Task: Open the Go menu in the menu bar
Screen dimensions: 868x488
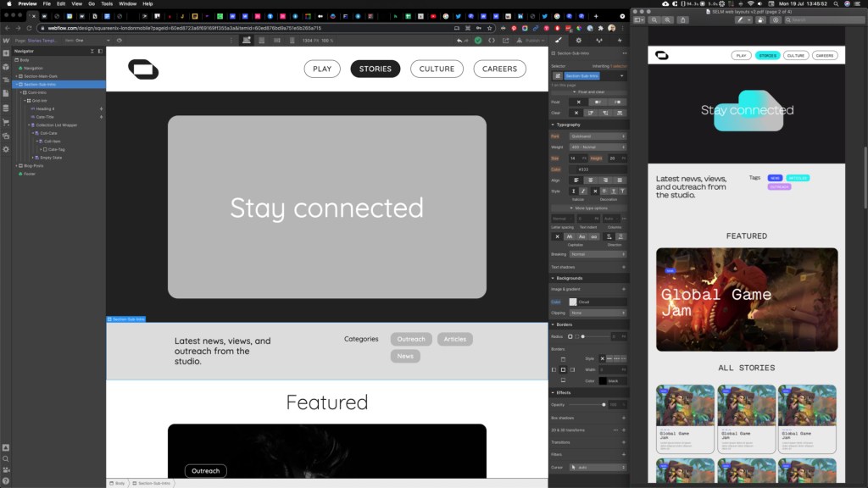Action: 91,3
